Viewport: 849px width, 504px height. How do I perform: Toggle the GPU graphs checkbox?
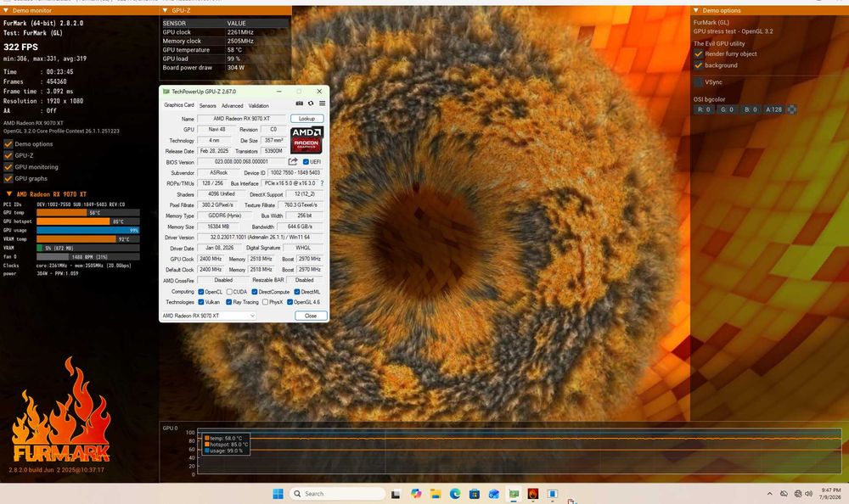click(x=8, y=179)
